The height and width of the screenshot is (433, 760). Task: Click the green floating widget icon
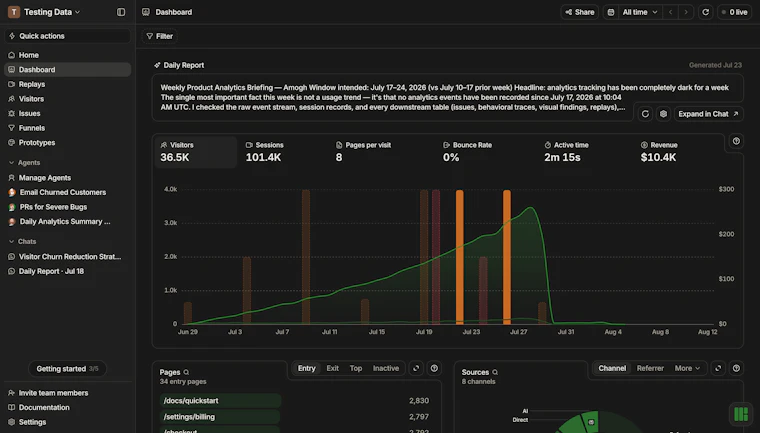tap(741, 414)
